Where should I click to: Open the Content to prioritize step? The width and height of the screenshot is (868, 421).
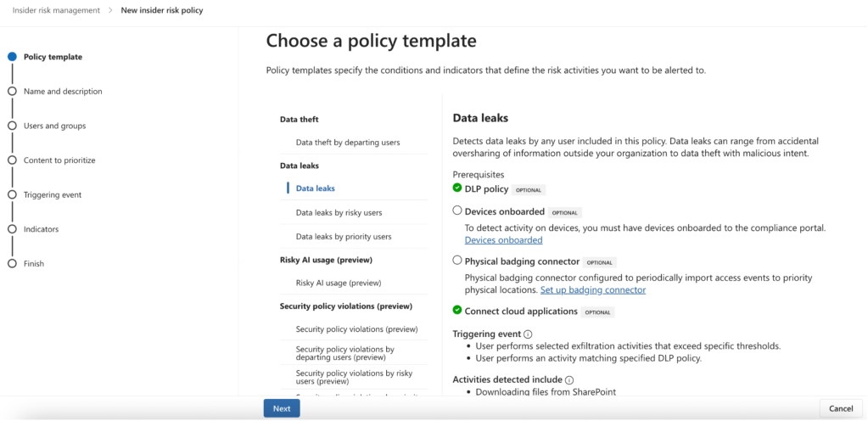tap(59, 160)
